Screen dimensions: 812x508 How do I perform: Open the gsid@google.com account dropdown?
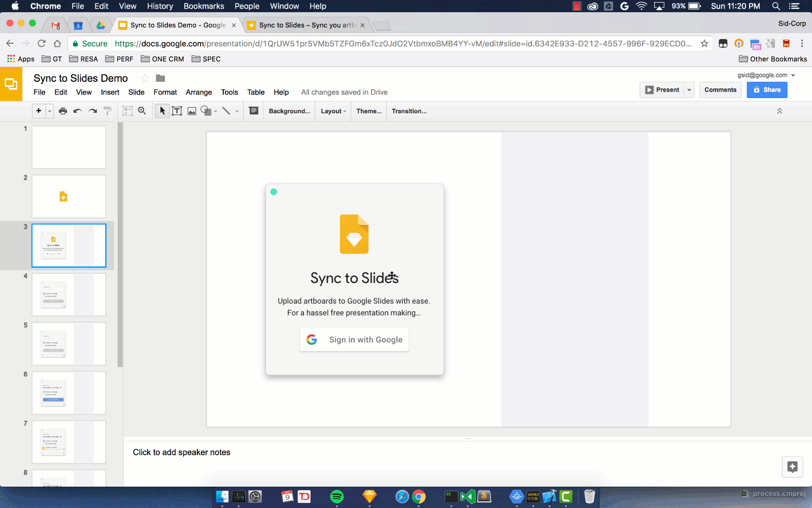click(x=766, y=75)
